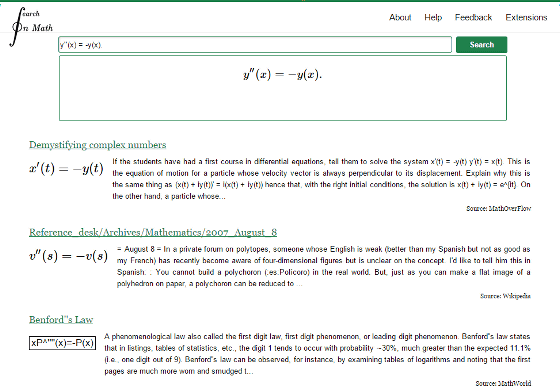Screen dimensions: 560x390
Task: Click the Source: Wikipedia label
Action: 505,296
